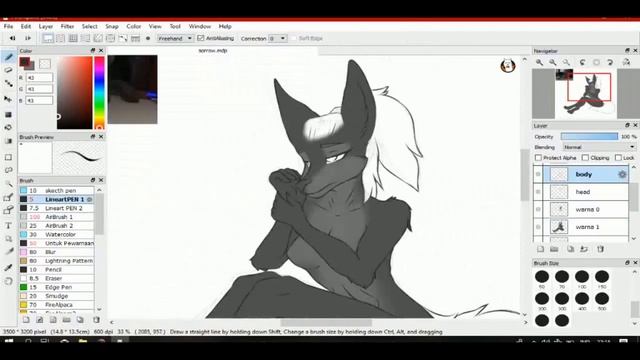The height and width of the screenshot is (360, 640).
Task: Toggle the Soft Edge checkbox
Action: tap(307, 38)
